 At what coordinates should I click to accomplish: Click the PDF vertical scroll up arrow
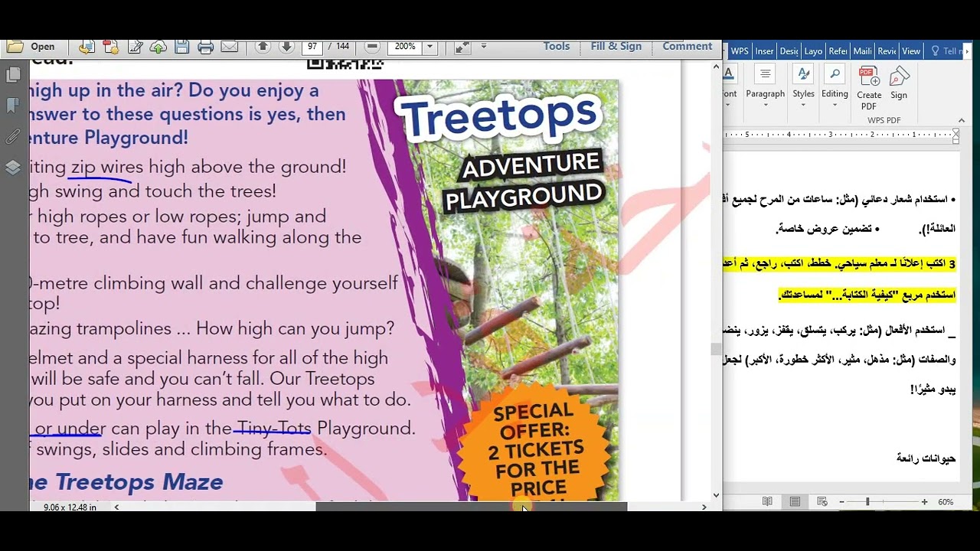tap(716, 67)
